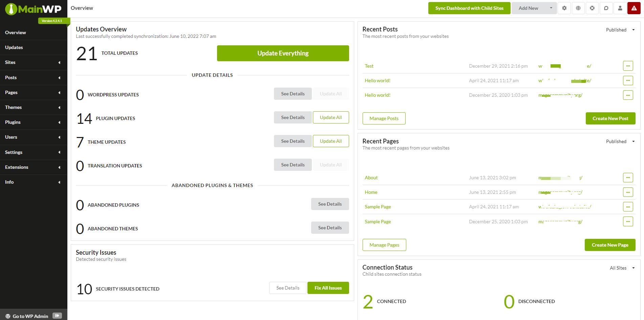Open actions menu for December 2020 Sample Page

[x=628, y=222]
